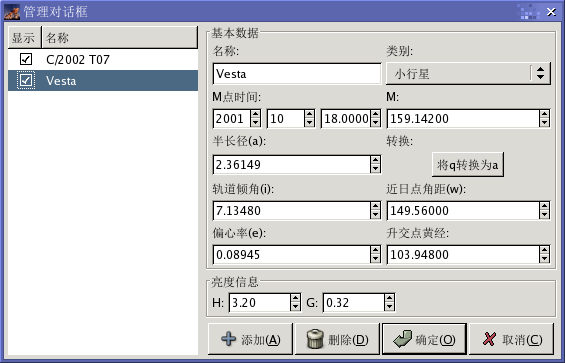
Task: Click the plus icon on the 添加 button
Action: [228, 339]
